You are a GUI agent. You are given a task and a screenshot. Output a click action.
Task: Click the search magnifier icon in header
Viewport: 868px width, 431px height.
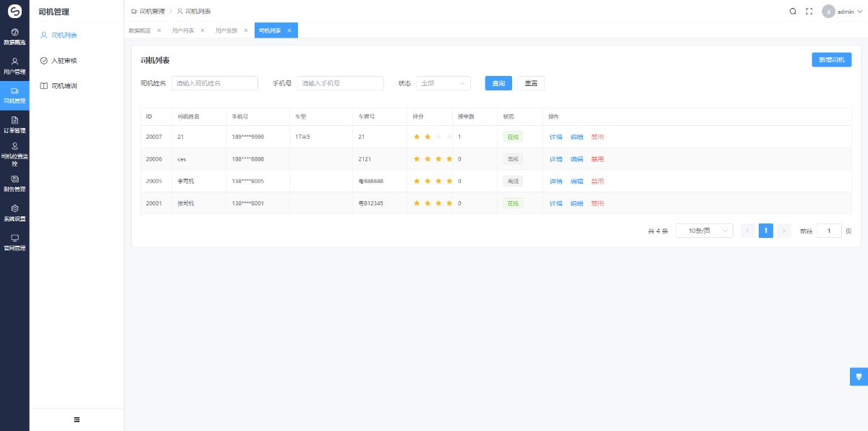pos(793,12)
